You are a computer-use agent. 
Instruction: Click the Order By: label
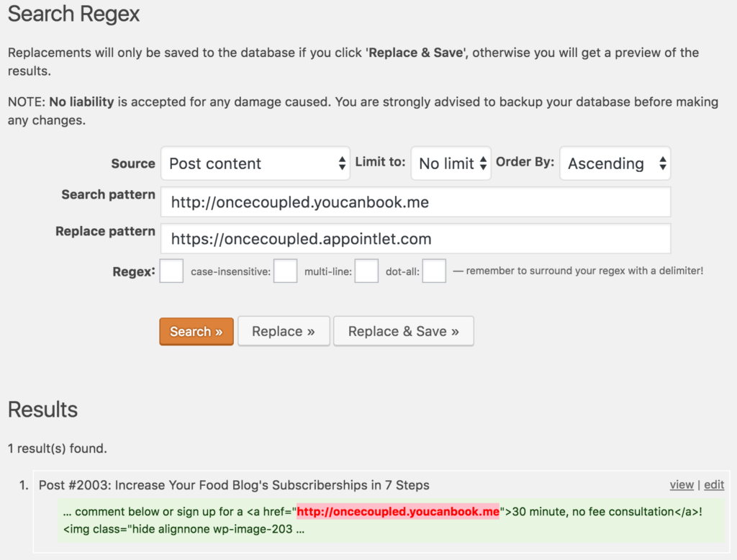[525, 162]
